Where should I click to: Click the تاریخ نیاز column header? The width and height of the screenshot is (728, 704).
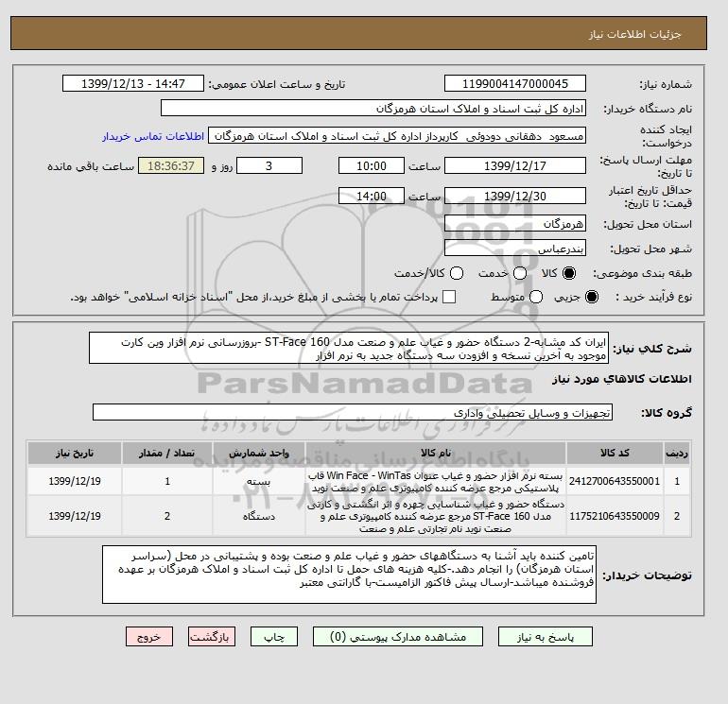click(x=75, y=453)
